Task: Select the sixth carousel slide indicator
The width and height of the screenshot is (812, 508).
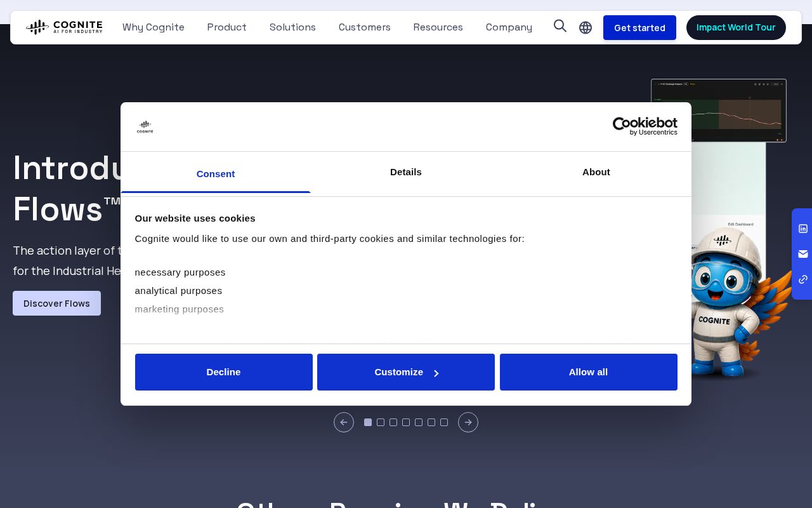Action: (431, 422)
